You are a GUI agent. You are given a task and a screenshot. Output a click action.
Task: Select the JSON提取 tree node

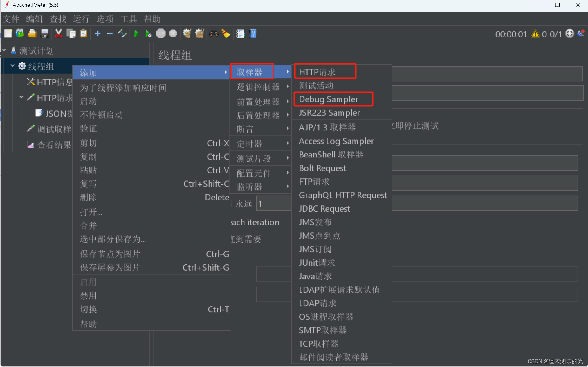click(59, 113)
